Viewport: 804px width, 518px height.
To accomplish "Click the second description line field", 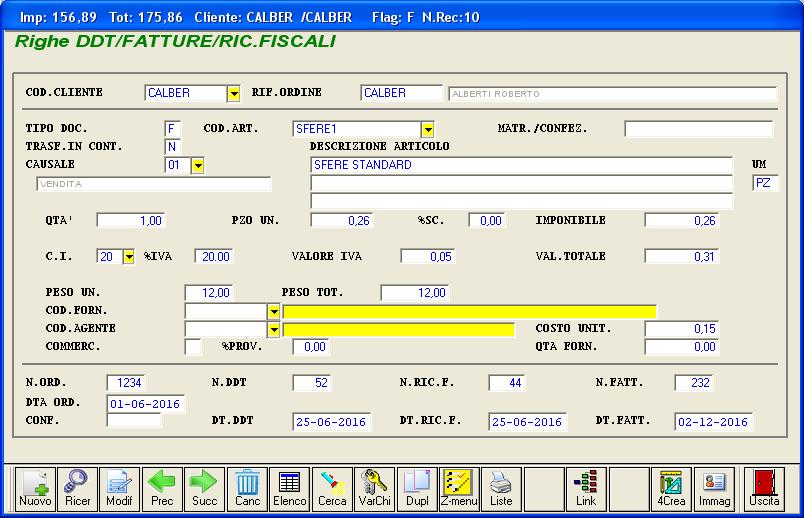I will pyautogui.click(x=521, y=183).
